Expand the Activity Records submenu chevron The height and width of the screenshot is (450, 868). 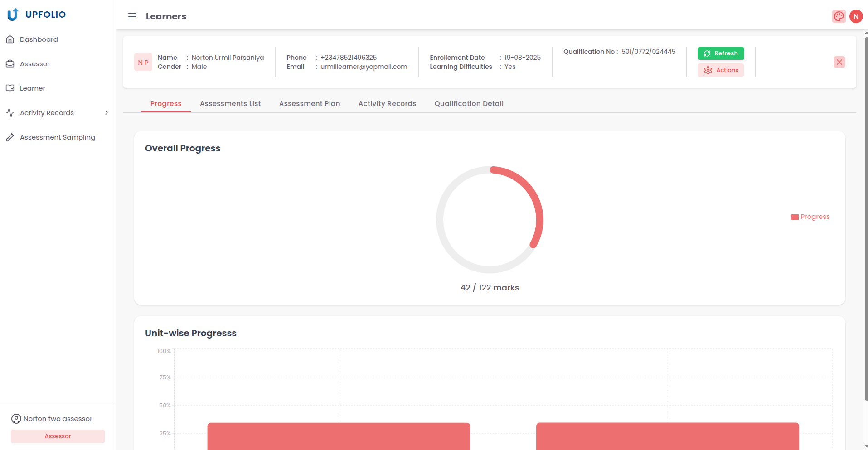click(x=106, y=112)
